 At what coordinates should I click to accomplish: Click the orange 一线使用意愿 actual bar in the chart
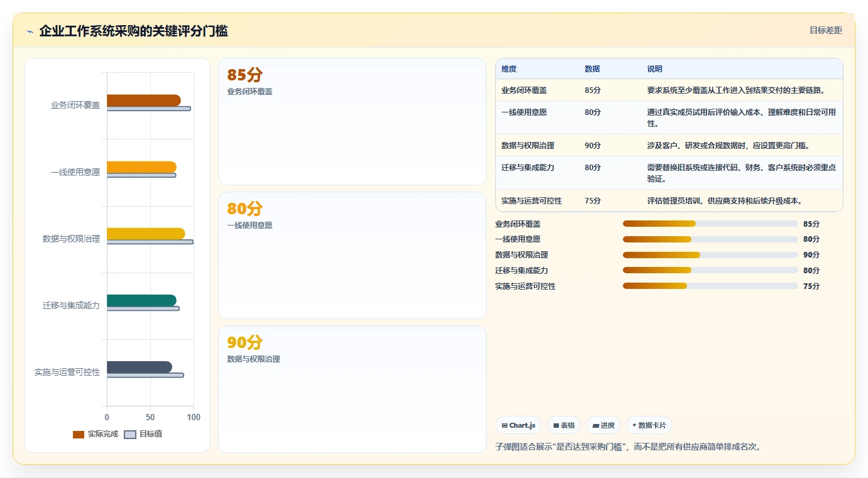pyautogui.click(x=141, y=167)
